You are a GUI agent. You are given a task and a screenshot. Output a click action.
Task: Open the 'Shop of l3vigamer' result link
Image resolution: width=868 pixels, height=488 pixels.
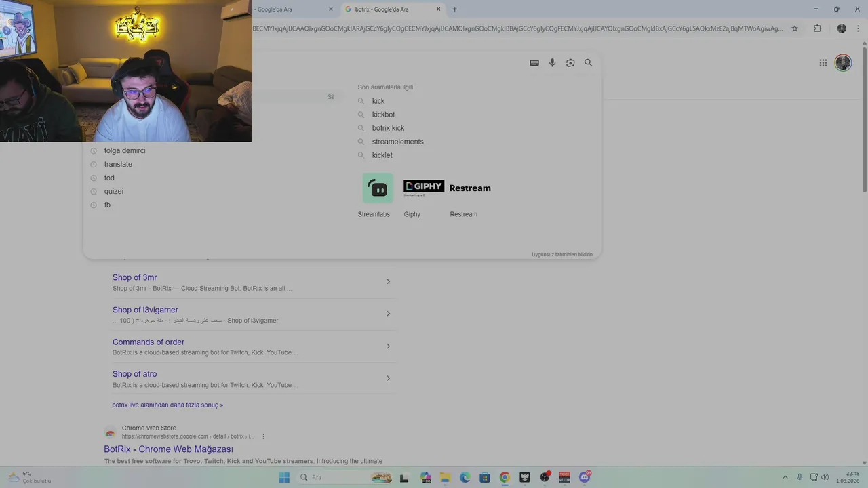[x=145, y=310]
